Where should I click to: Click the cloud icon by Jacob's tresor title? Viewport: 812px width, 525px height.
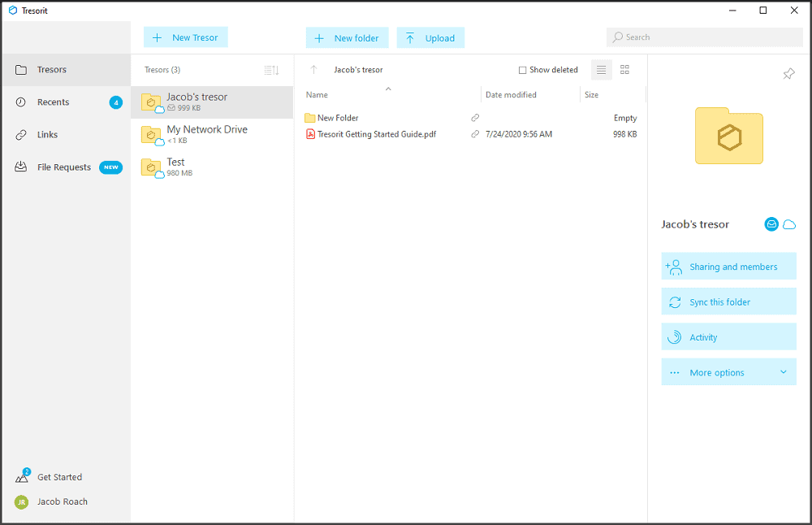(789, 224)
